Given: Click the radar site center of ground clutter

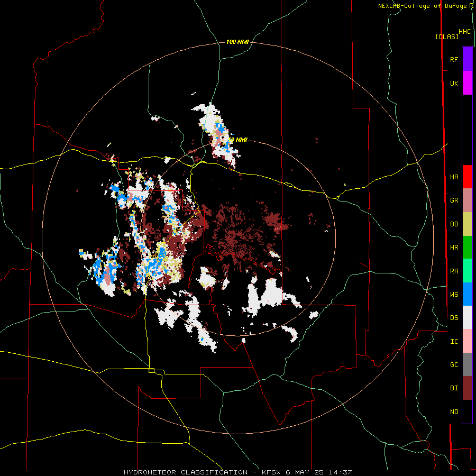Looking at the screenshot, I should click(x=237, y=237).
